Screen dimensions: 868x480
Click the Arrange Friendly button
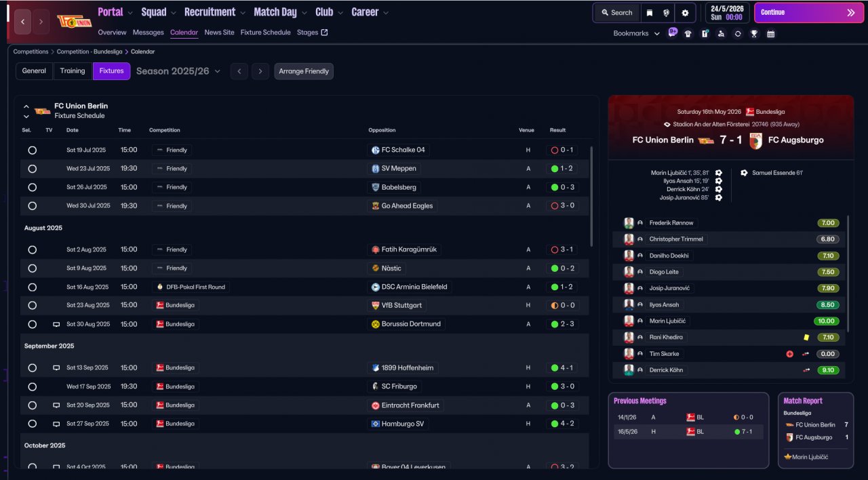(304, 71)
